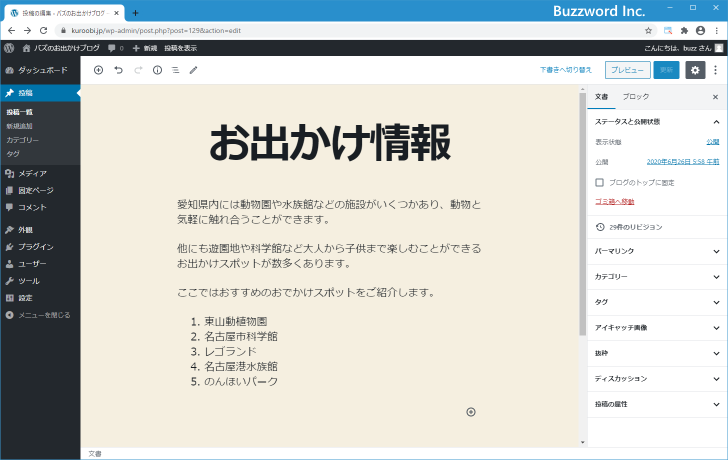Expand the 投稿の属性 panel
This screenshot has height=460, width=728.
click(657, 404)
